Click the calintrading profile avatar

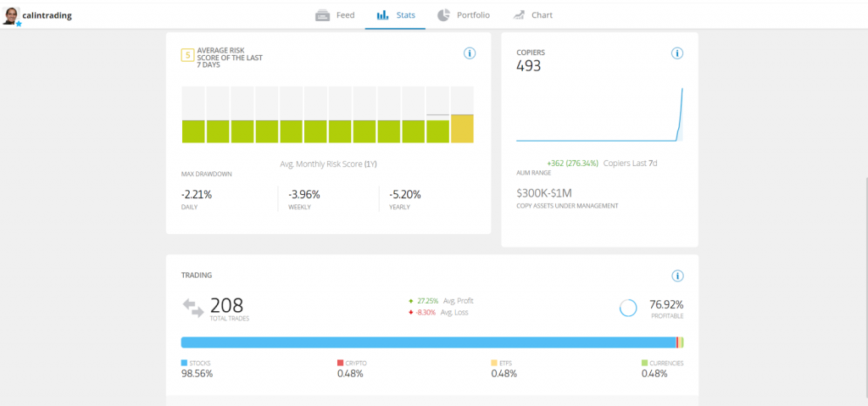point(11,15)
